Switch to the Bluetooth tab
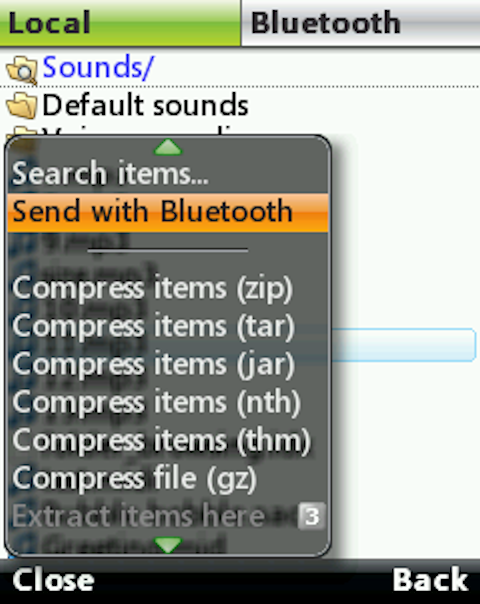 pyautogui.click(x=361, y=23)
